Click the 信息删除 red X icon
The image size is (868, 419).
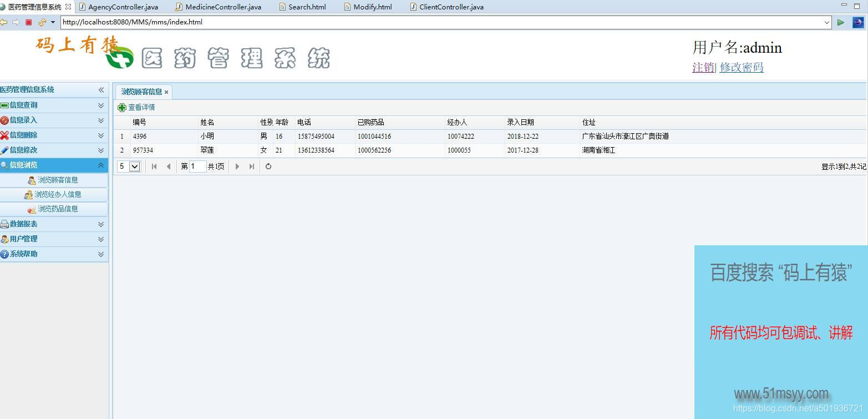(4, 135)
